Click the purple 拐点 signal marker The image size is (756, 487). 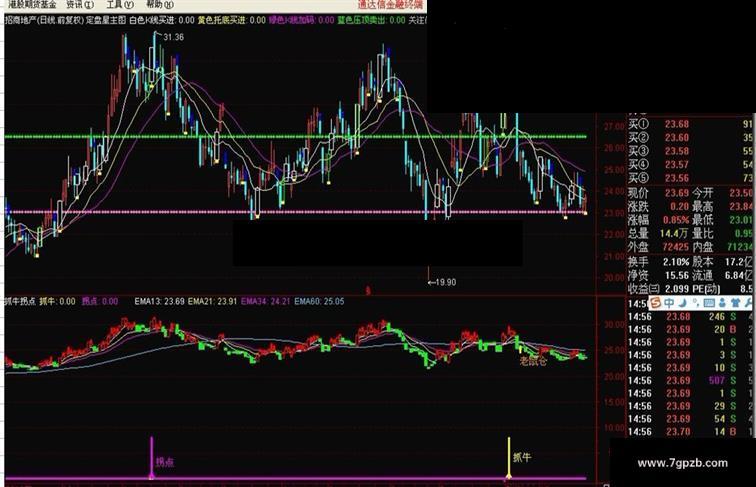pyautogui.click(x=164, y=462)
